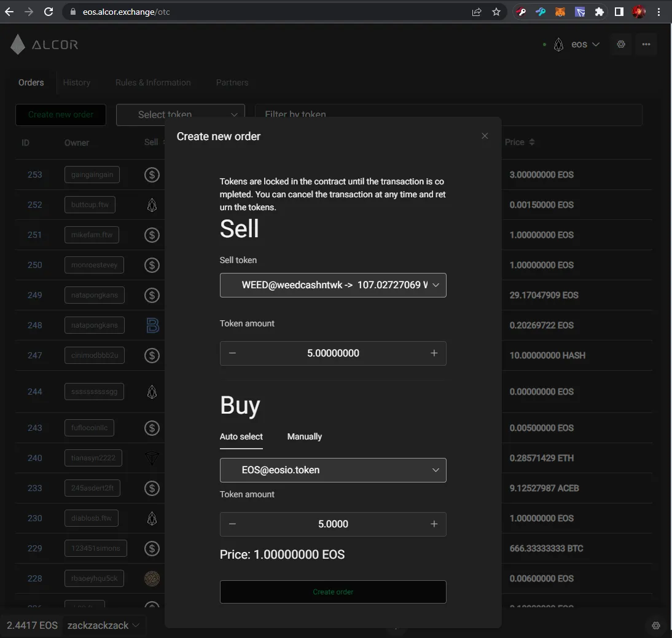Decrease the buy token amount with minus
672x638 pixels.
[x=232, y=524]
